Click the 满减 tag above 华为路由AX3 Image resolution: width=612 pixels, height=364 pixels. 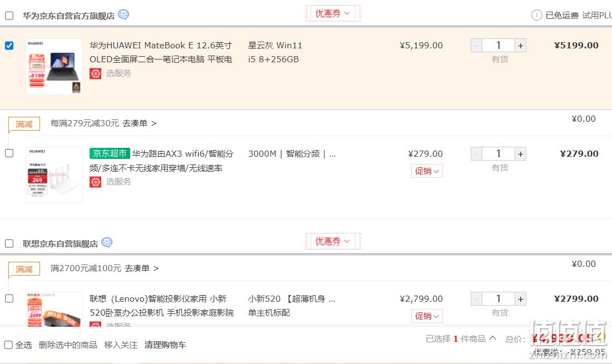[24, 124]
